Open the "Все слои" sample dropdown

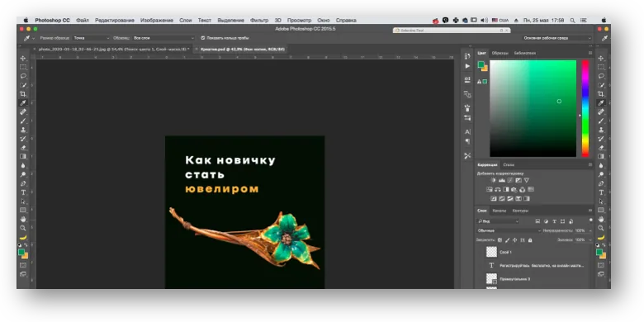tap(163, 38)
